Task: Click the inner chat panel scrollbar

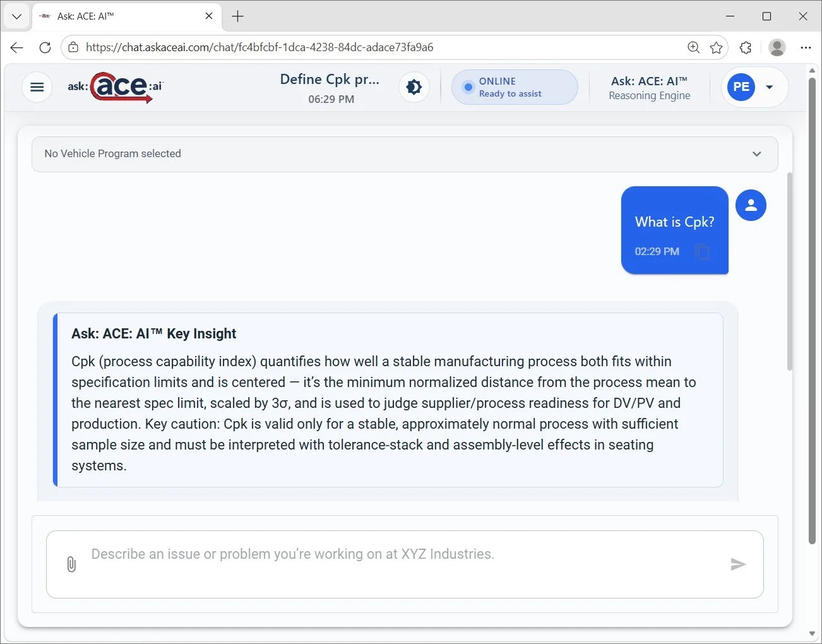Action: pyautogui.click(x=789, y=271)
